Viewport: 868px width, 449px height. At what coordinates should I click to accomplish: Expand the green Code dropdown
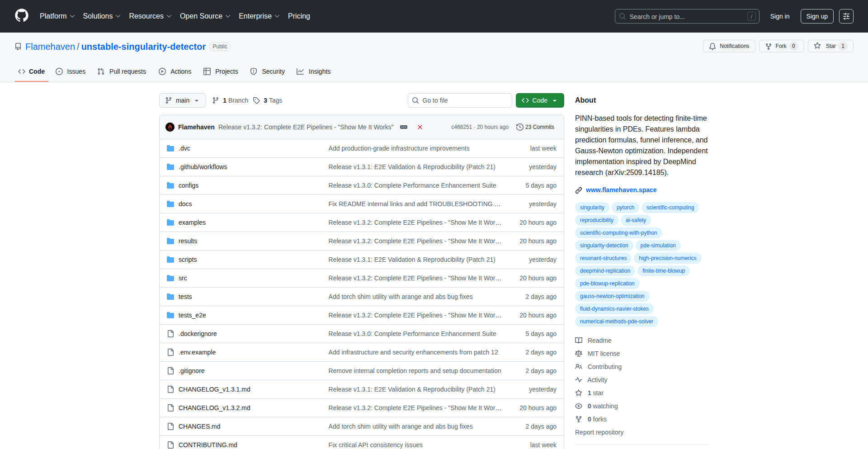click(x=539, y=100)
